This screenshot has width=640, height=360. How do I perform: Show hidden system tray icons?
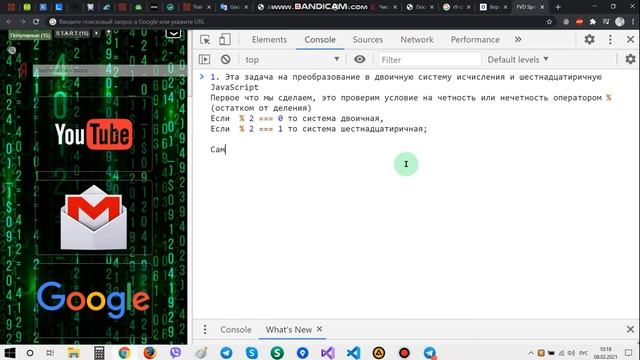point(531,353)
